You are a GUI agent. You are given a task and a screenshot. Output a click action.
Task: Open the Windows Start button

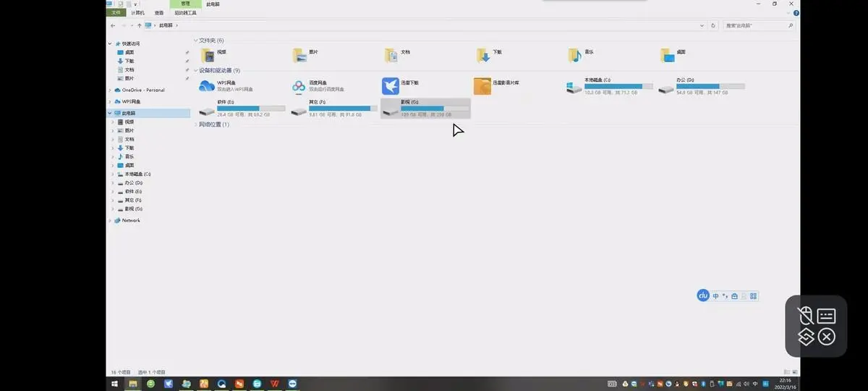(114, 383)
